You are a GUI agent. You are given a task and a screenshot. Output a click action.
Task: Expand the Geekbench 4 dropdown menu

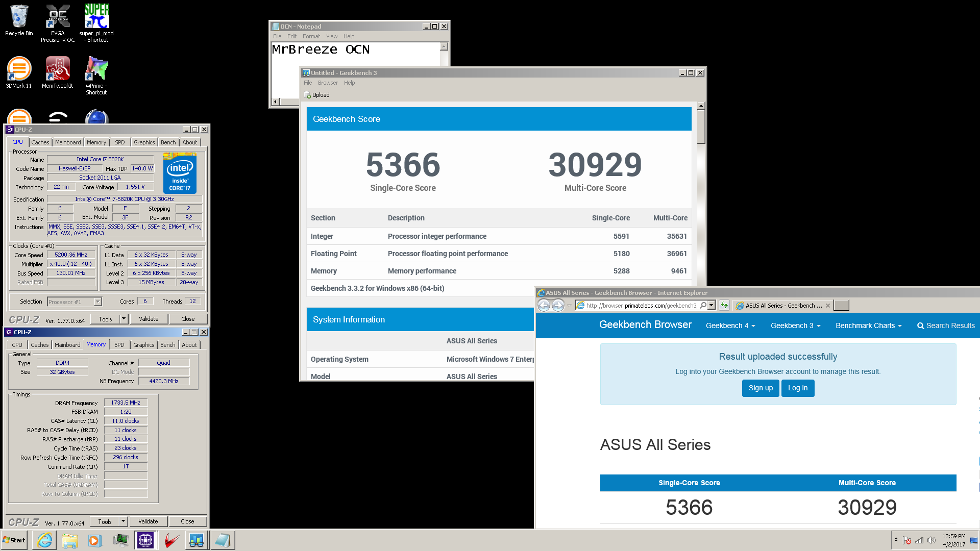(x=730, y=325)
